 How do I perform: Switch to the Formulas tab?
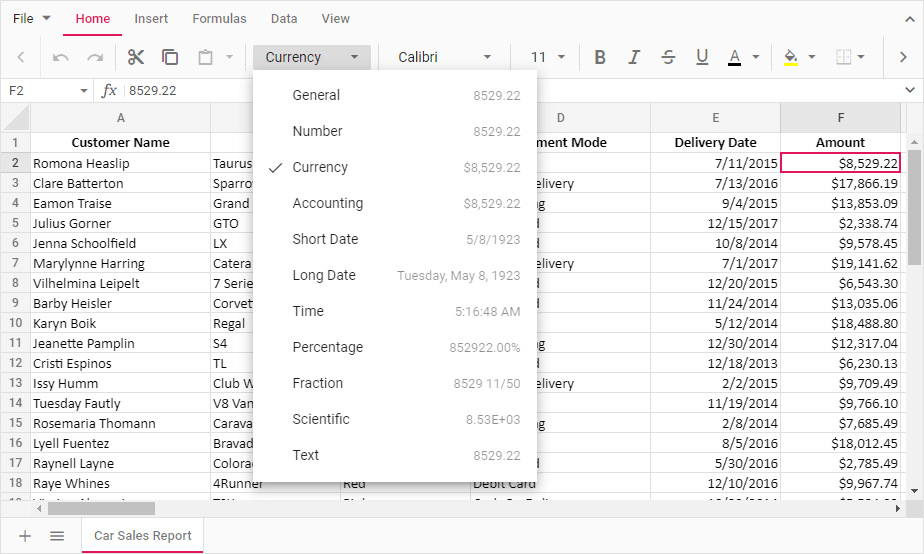coord(219,18)
